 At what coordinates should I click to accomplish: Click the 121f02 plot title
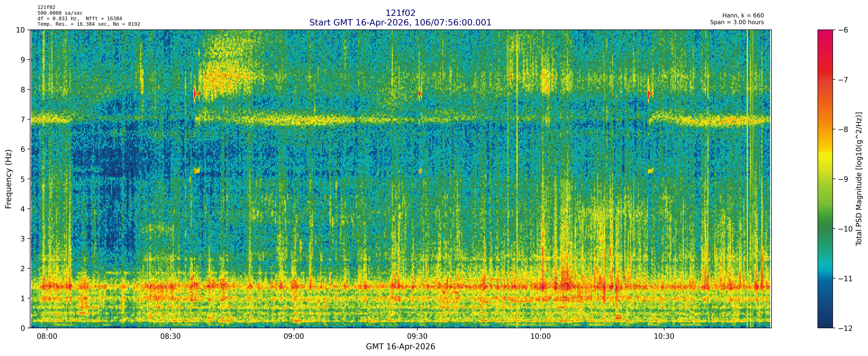(400, 13)
